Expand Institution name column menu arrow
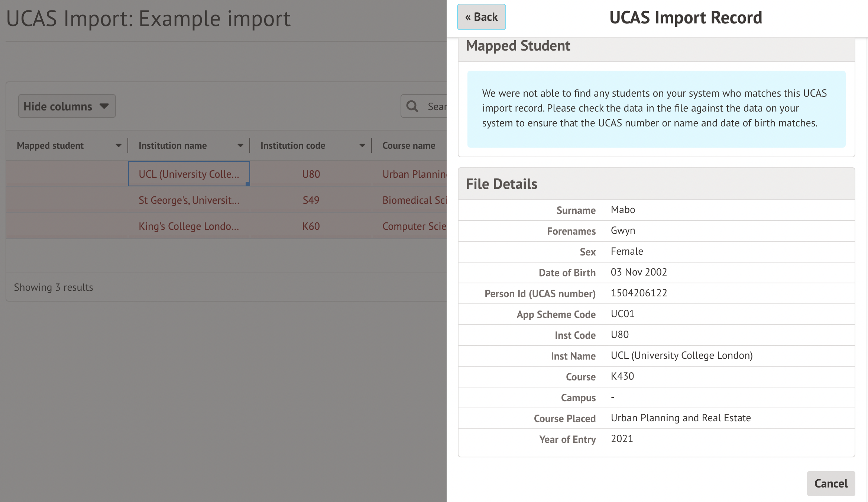The height and width of the screenshot is (502, 868). coord(240,146)
